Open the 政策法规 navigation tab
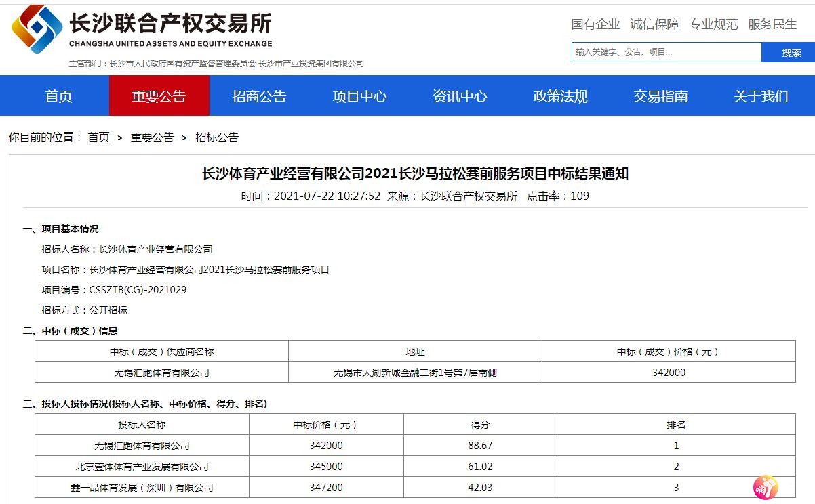 (561, 96)
